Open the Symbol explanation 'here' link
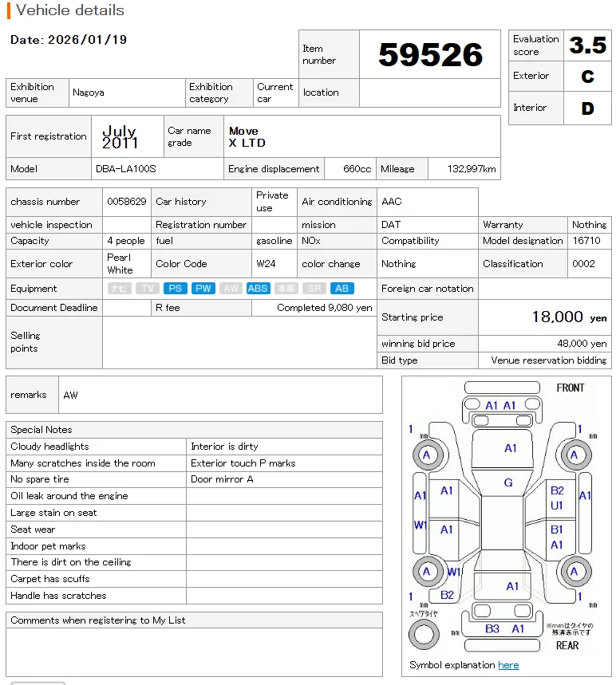616x685 pixels. tap(508, 665)
